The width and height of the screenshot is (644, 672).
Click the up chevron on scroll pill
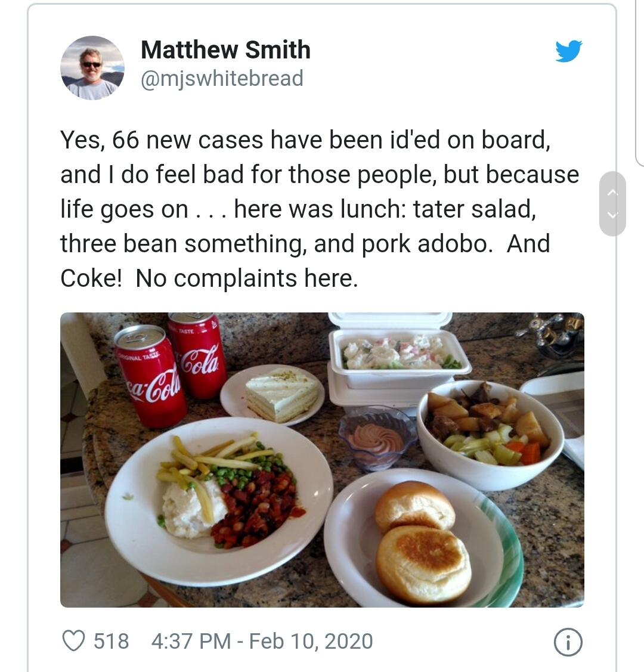(613, 193)
